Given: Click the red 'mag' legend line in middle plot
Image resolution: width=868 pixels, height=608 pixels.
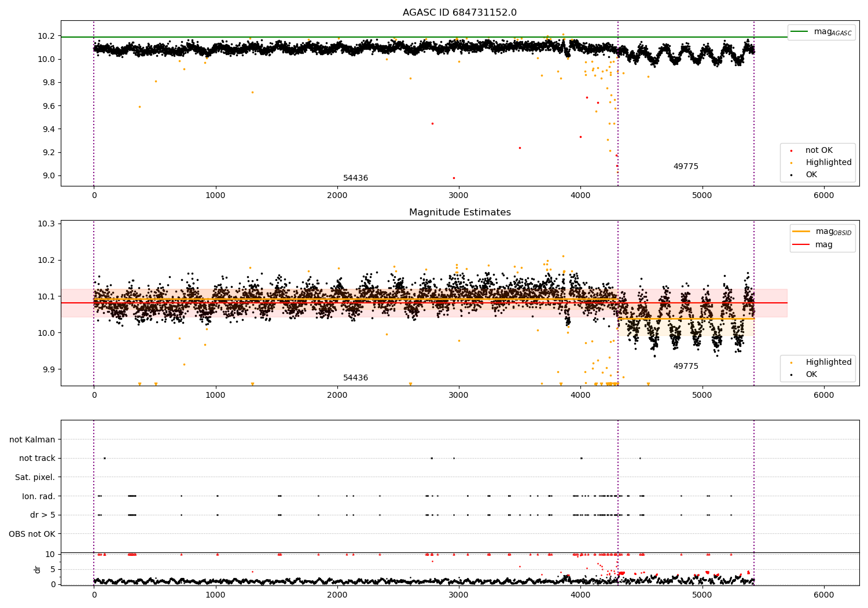Looking at the screenshot, I should point(801,245).
